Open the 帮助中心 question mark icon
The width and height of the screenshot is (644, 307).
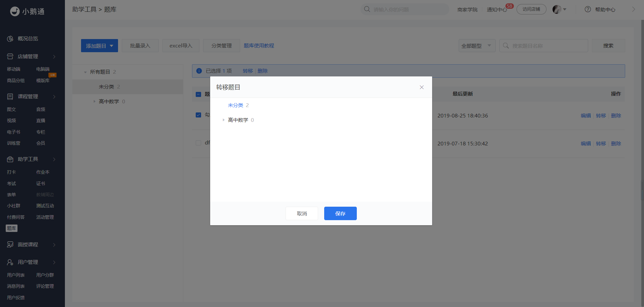[588, 9]
